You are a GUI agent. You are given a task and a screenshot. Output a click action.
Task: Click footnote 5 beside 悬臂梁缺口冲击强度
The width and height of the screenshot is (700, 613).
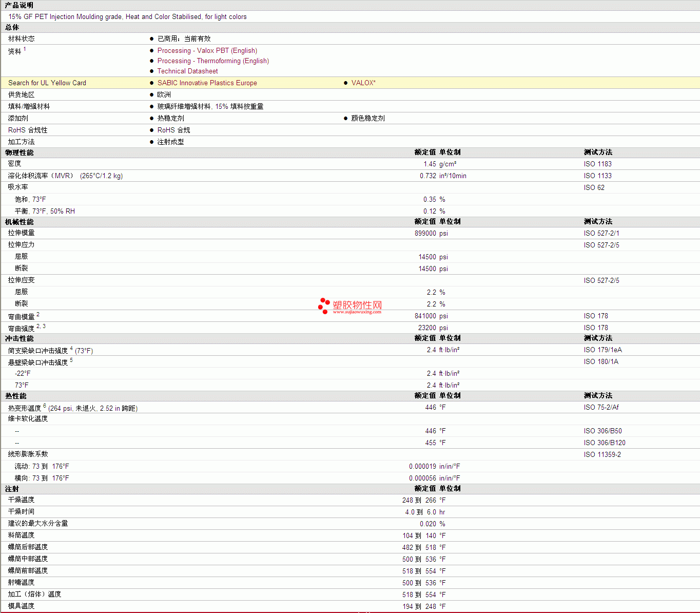tap(71, 360)
